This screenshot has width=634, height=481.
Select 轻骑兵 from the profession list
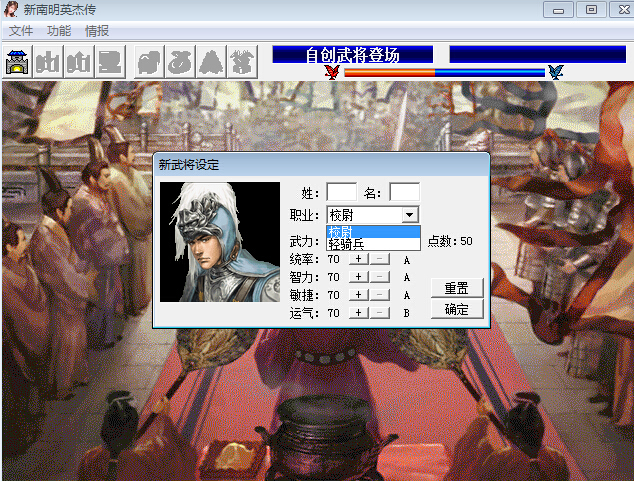[373, 244]
